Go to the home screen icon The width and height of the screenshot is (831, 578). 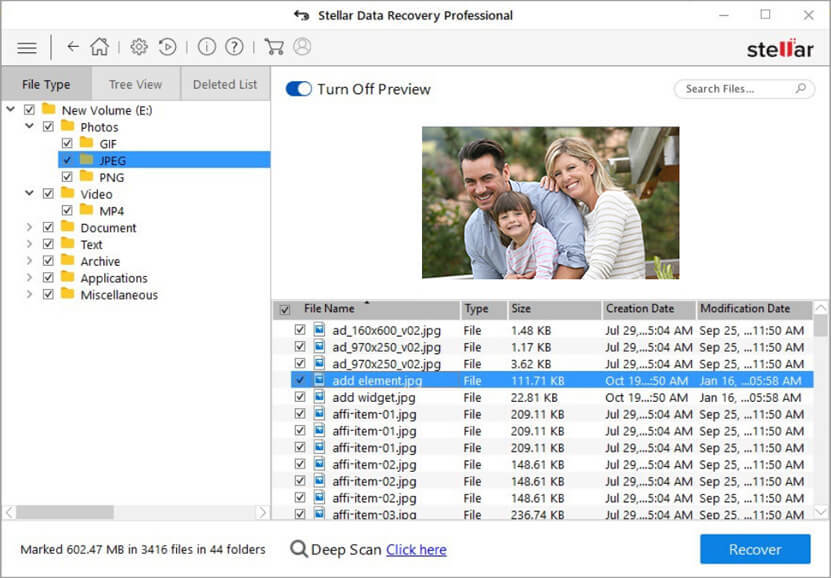[x=99, y=47]
